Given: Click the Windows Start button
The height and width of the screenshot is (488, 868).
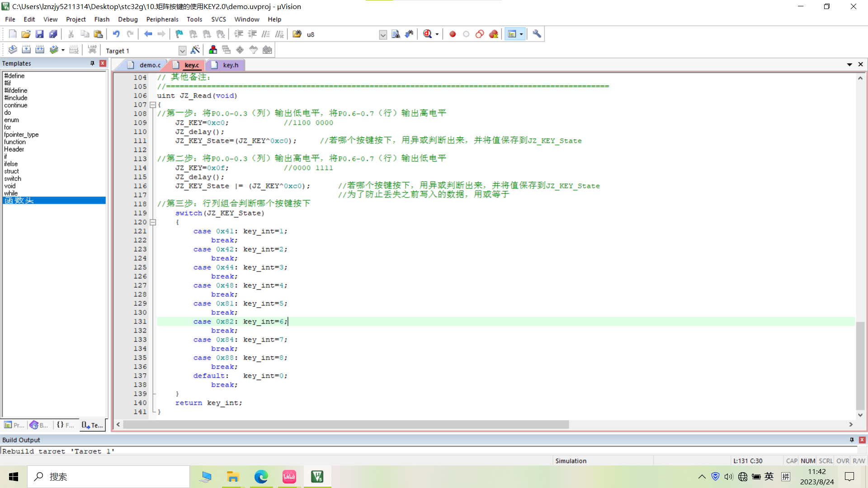Looking at the screenshot, I should pos(14,477).
